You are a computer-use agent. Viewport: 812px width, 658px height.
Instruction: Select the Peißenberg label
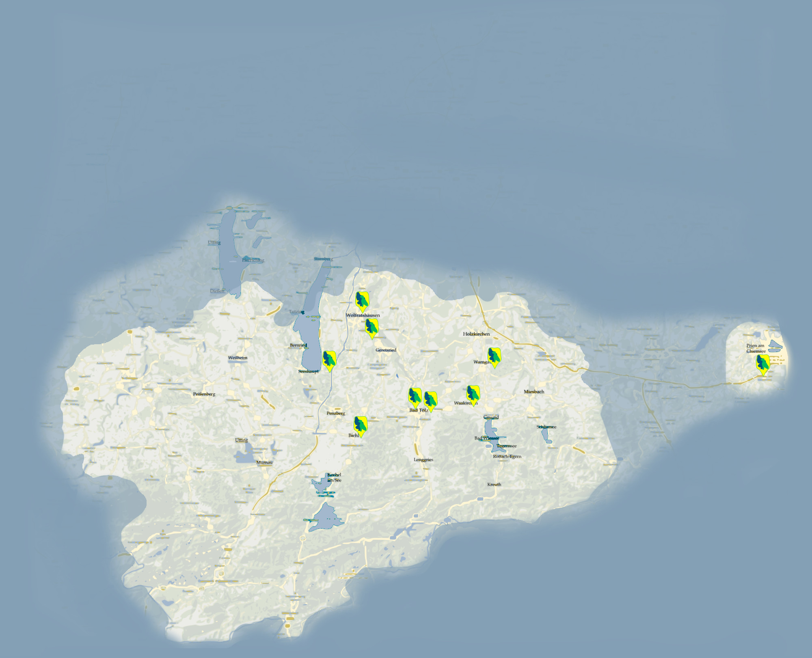click(204, 394)
